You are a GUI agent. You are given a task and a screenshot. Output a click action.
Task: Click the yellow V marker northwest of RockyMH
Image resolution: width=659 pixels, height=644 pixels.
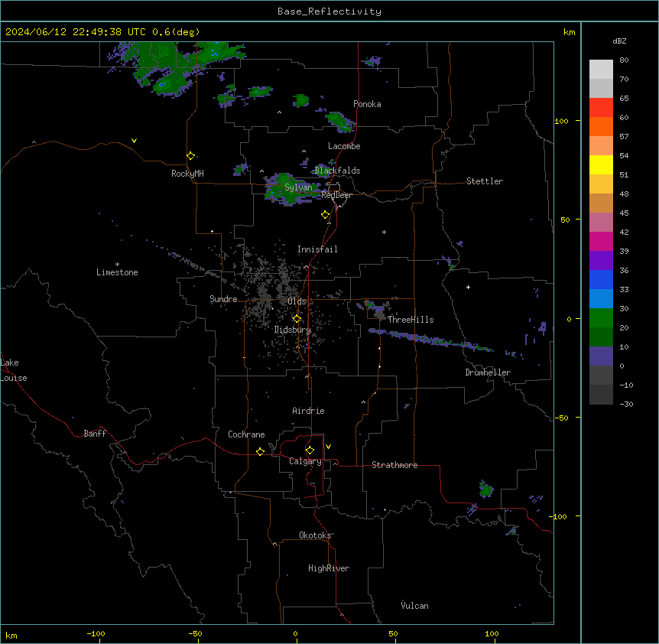(x=134, y=141)
